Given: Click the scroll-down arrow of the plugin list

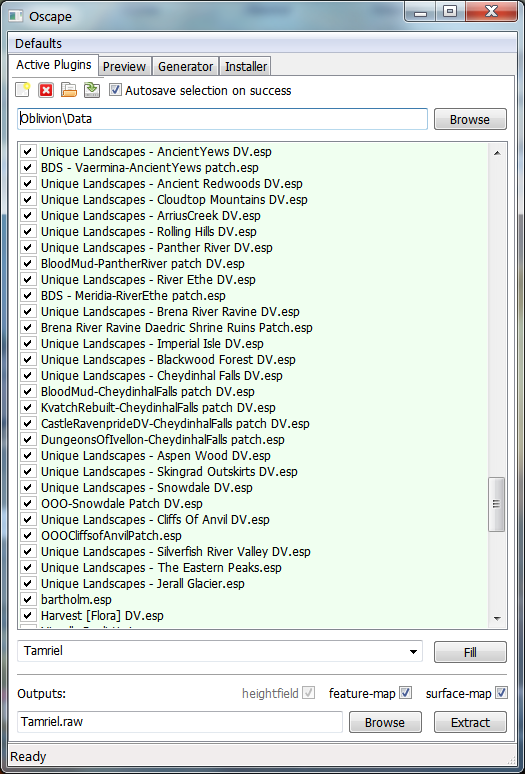Looking at the screenshot, I should click(497, 619).
